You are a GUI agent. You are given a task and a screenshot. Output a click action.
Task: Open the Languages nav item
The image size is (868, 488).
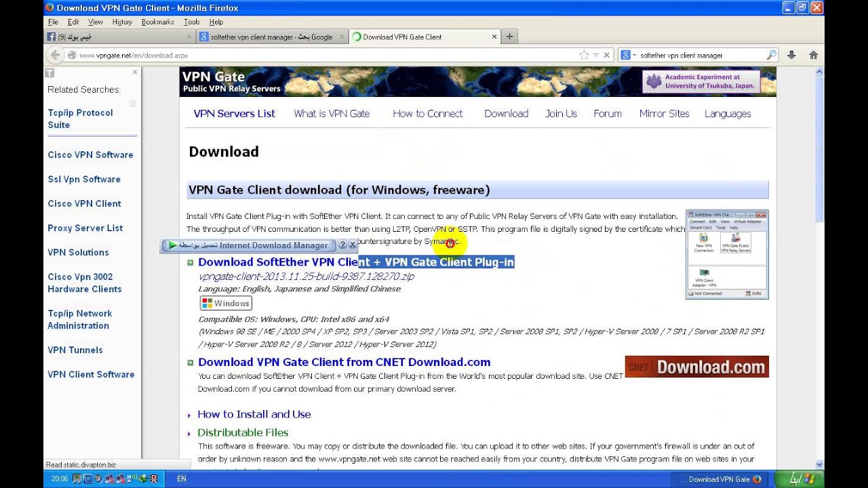(728, 114)
